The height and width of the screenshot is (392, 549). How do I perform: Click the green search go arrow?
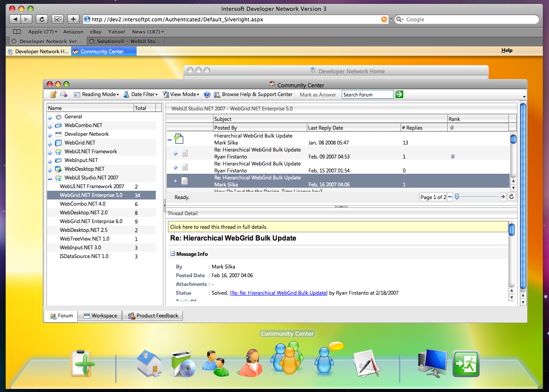coord(399,94)
